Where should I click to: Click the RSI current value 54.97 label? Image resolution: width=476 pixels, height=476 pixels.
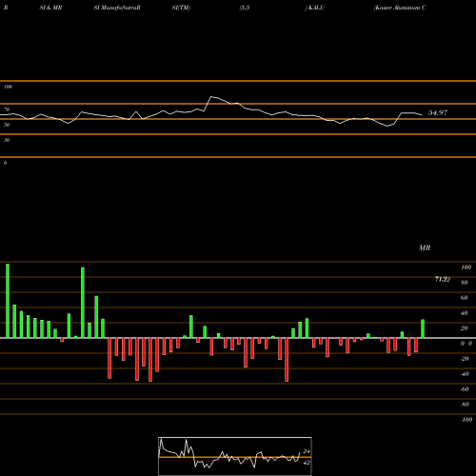click(438, 112)
